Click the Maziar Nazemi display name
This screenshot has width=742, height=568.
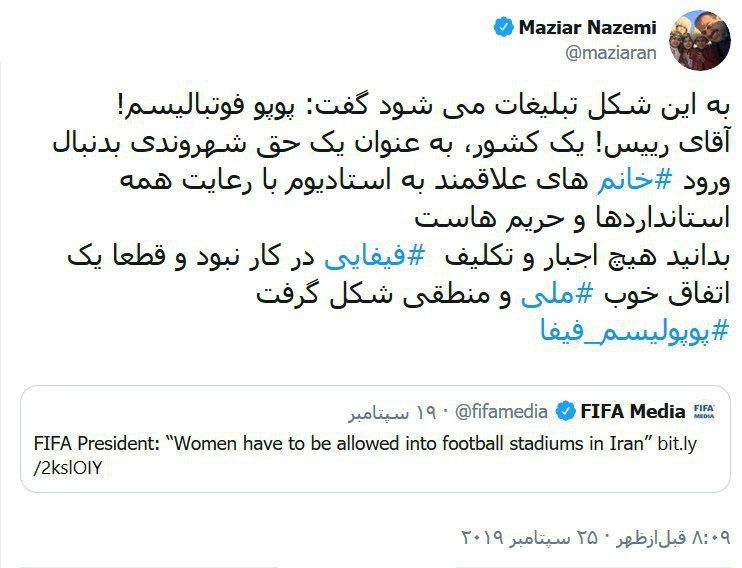pos(587,28)
